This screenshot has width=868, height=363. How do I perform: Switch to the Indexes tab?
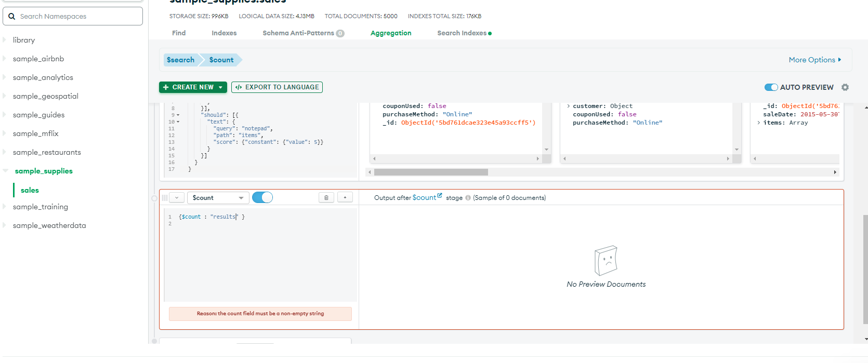[x=224, y=33]
